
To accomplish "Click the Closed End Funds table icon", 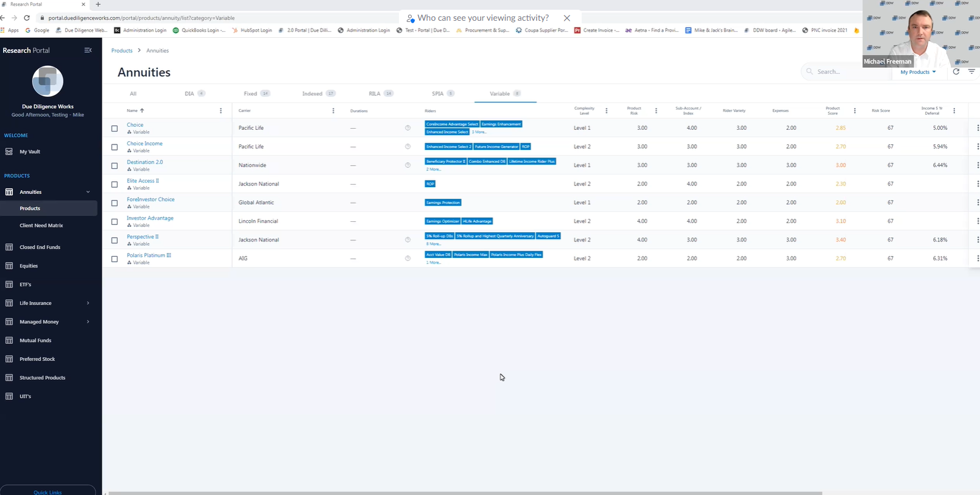I will pyautogui.click(x=9, y=247).
